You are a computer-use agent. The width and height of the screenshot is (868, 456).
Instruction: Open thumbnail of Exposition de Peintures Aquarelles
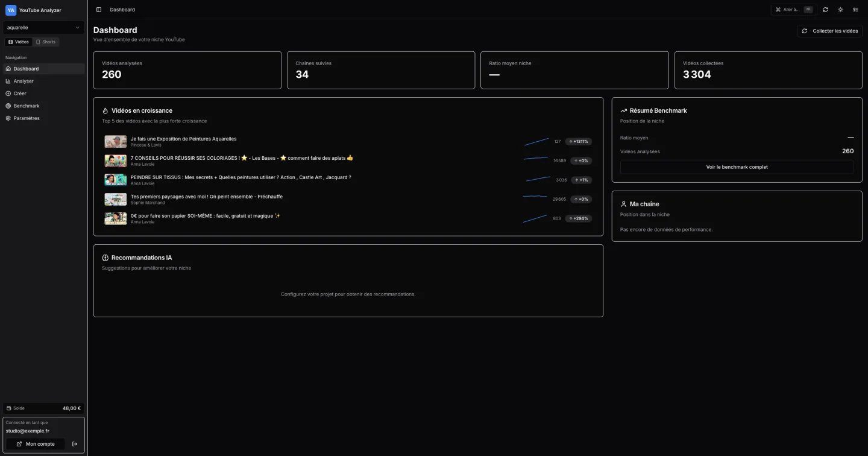[116, 142]
